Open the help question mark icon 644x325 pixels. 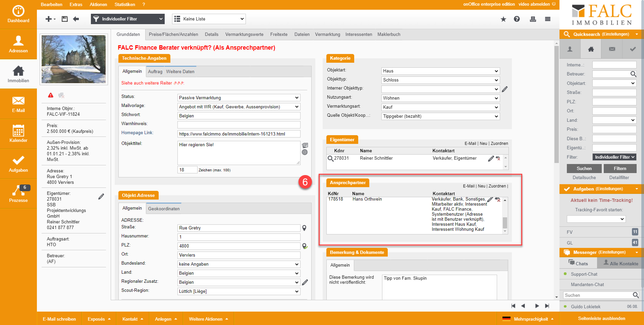pyautogui.click(x=517, y=19)
